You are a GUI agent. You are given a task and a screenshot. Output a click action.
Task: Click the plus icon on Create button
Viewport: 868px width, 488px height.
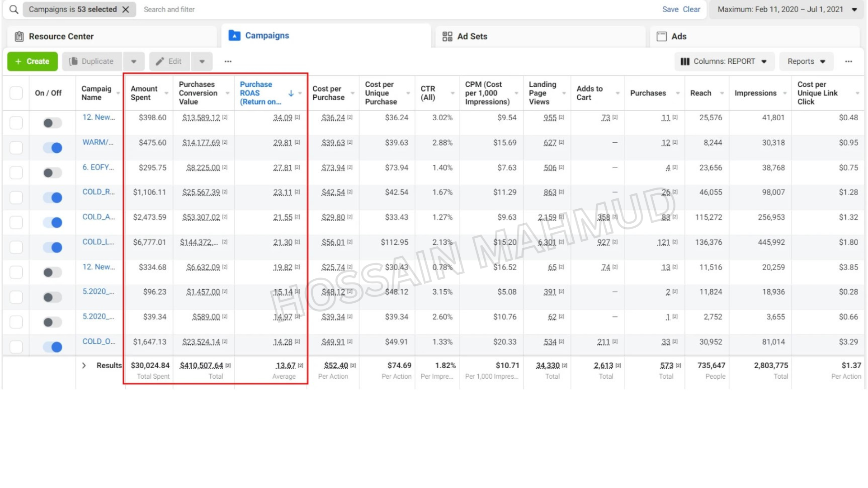coord(18,61)
